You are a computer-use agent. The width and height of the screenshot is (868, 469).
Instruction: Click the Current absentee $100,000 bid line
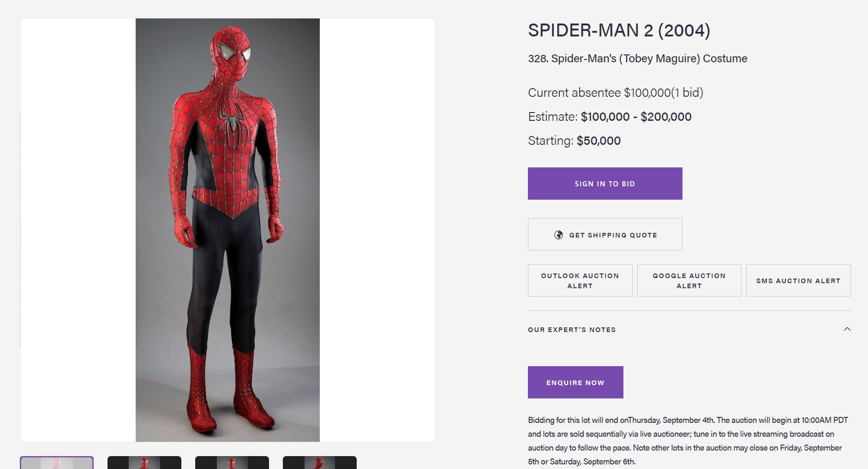(x=616, y=93)
